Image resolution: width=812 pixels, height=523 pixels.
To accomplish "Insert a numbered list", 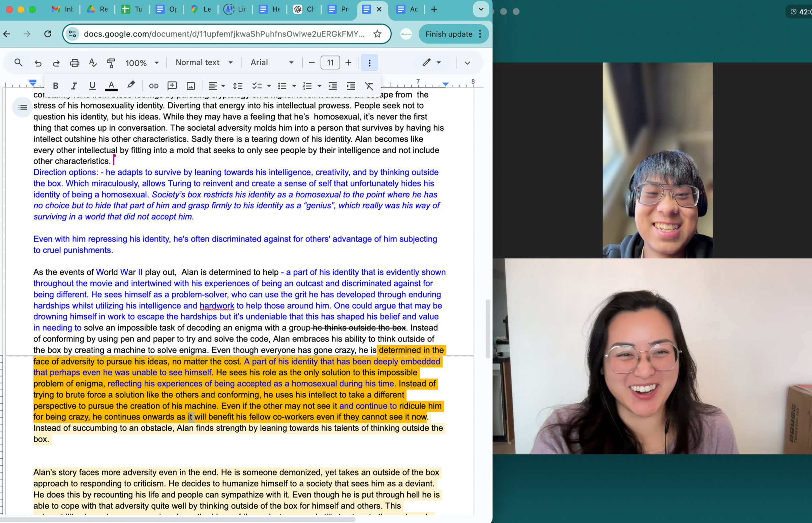I will (307, 86).
